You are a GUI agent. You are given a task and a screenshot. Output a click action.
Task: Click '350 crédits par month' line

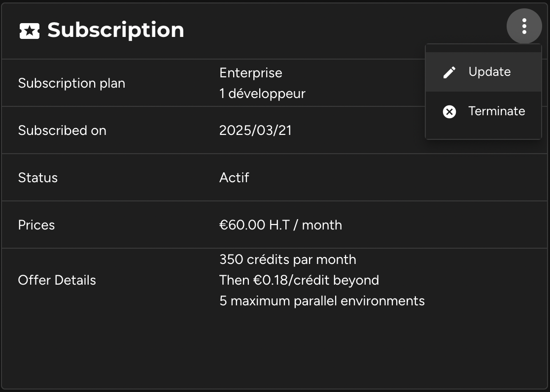point(288,260)
